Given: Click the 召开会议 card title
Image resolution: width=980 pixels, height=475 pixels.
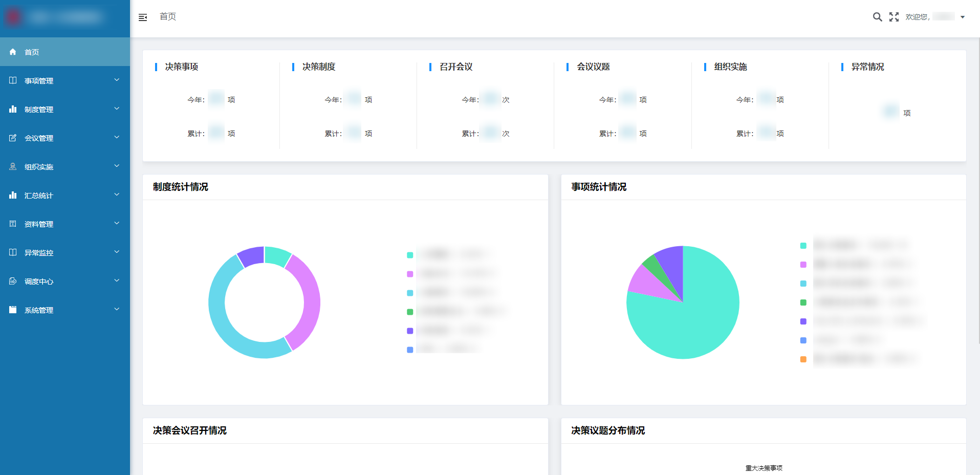Looking at the screenshot, I should pos(456,67).
